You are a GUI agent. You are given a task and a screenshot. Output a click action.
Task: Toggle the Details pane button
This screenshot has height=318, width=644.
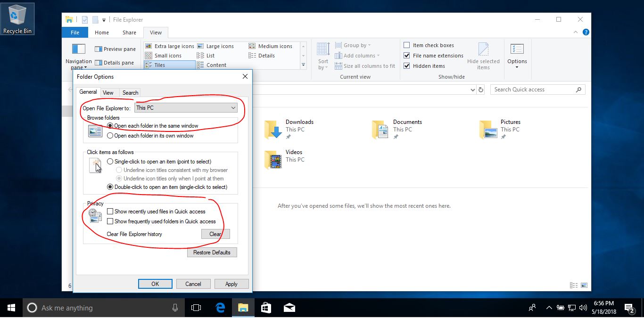pos(115,63)
